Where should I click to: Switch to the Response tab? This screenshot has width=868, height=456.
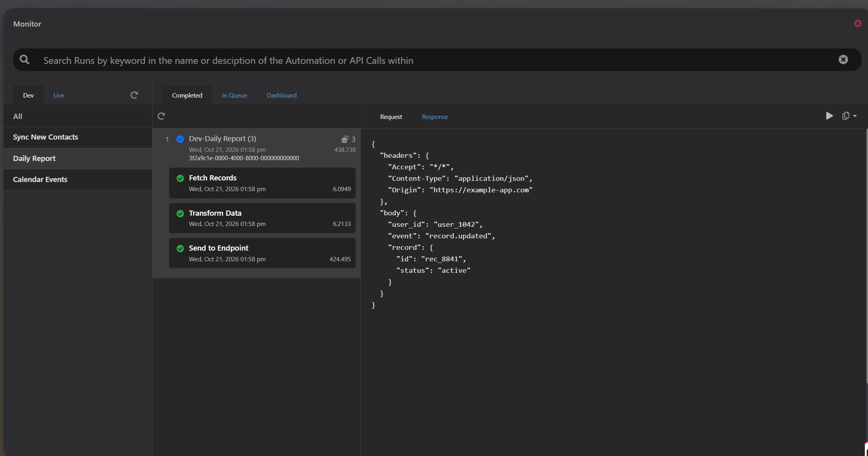point(434,117)
